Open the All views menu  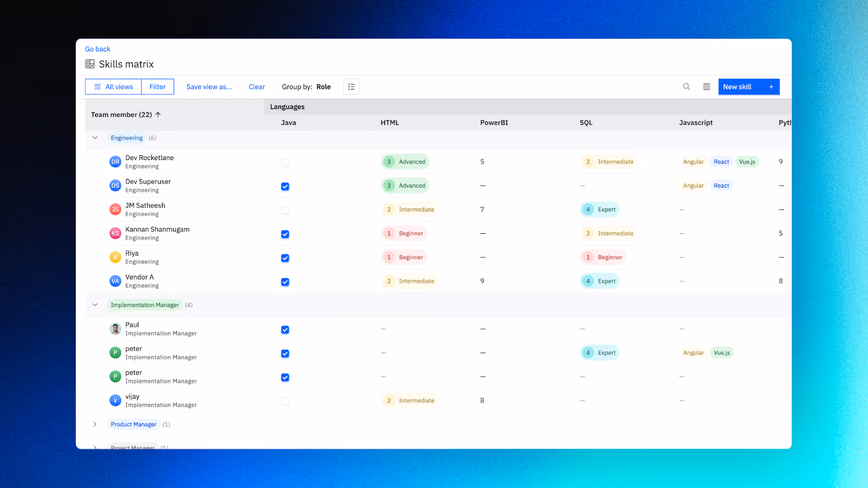click(113, 87)
